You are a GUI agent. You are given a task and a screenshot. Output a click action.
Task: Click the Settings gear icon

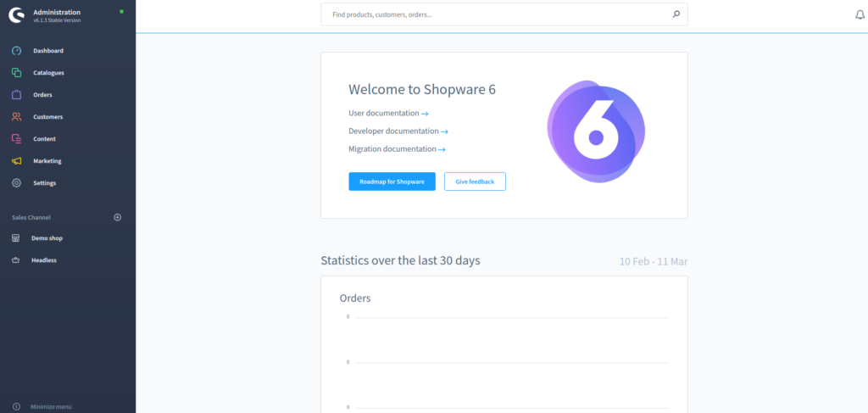point(17,182)
